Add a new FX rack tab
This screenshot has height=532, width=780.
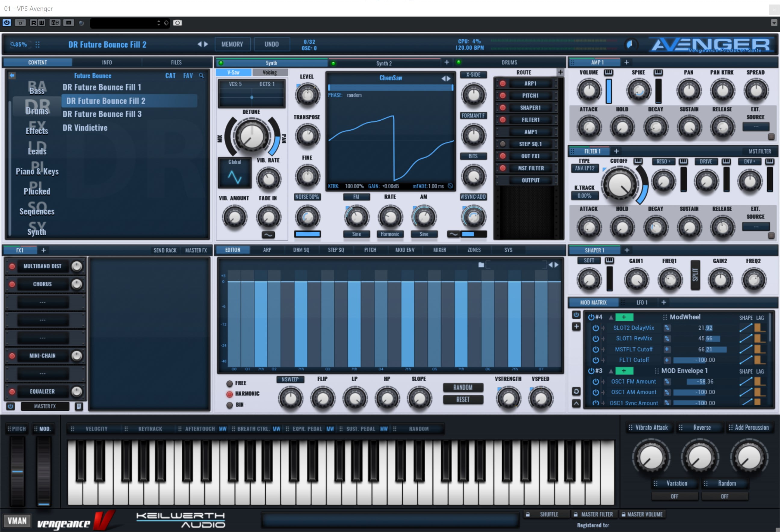[43, 250]
